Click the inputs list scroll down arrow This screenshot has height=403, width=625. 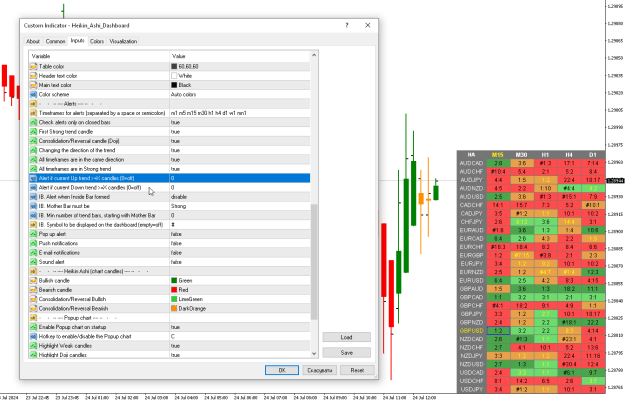[314, 354]
